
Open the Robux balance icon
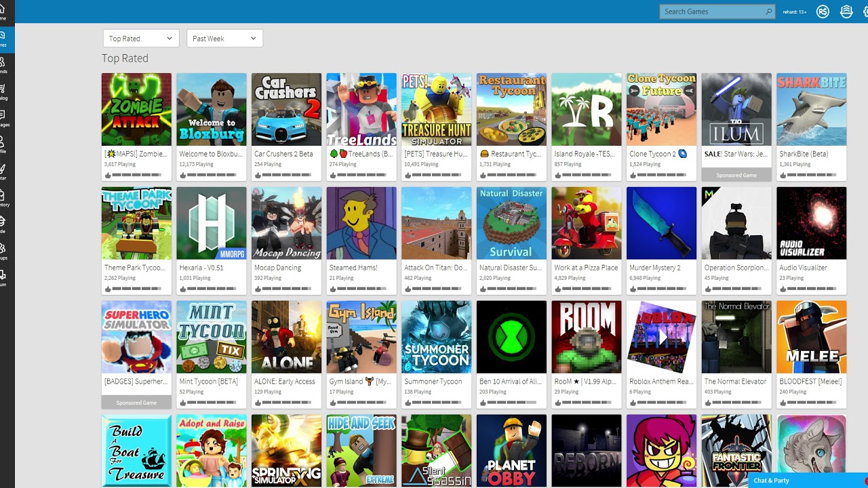(823, 12)
